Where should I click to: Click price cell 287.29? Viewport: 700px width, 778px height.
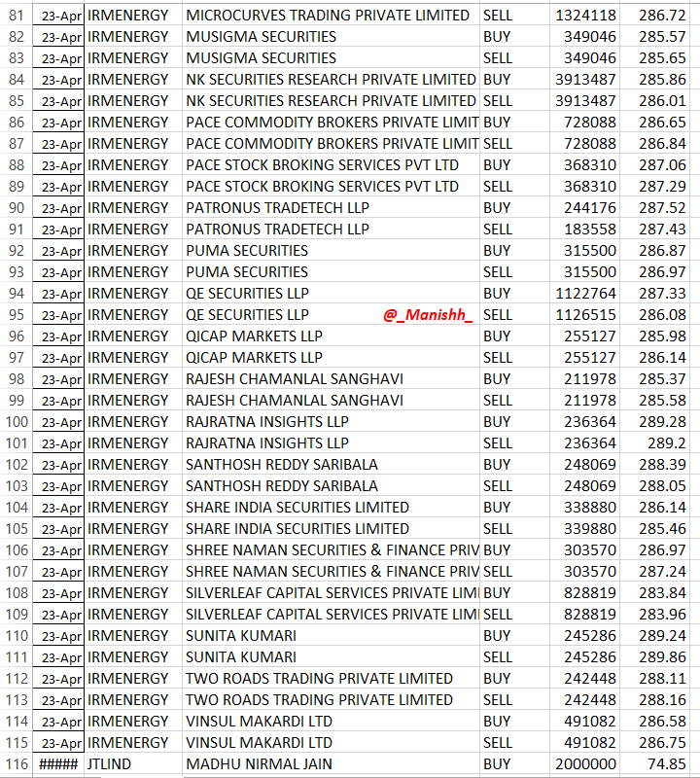(654, 186)
